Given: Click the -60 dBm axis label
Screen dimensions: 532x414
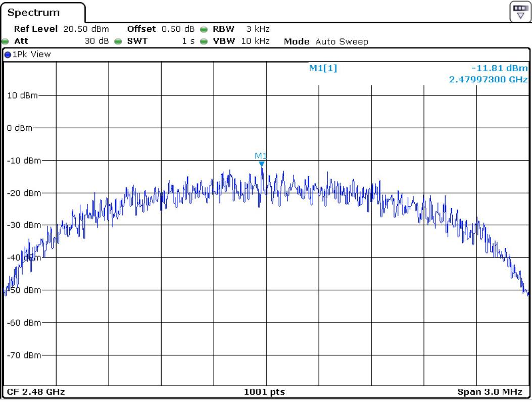Looking at the screenshot, I should tap(24, 323).
